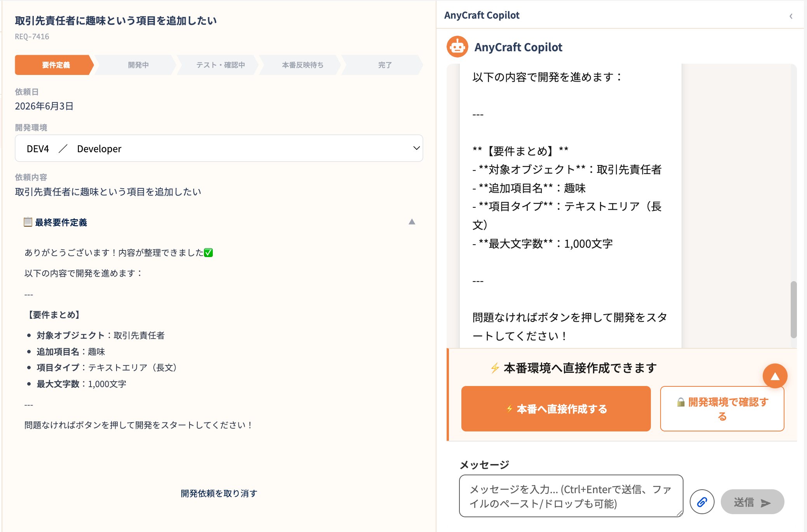Focus the メッセージ input text area
The width and height of the screenshot is (807, 532).
(571, 496)
